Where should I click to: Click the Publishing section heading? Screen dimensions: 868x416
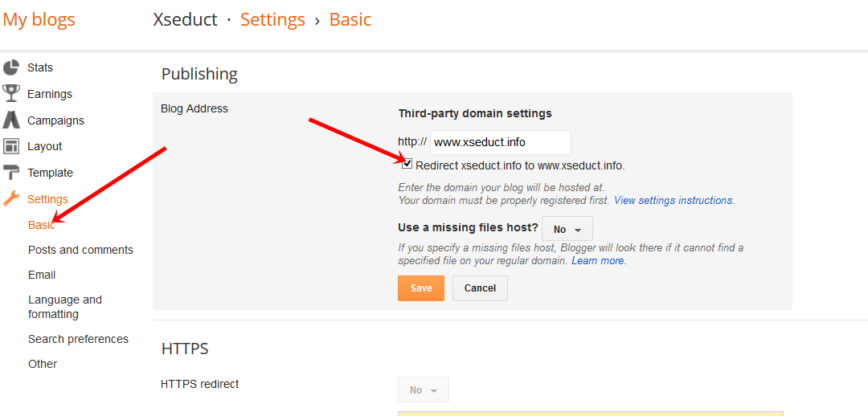tap(199, 74)
